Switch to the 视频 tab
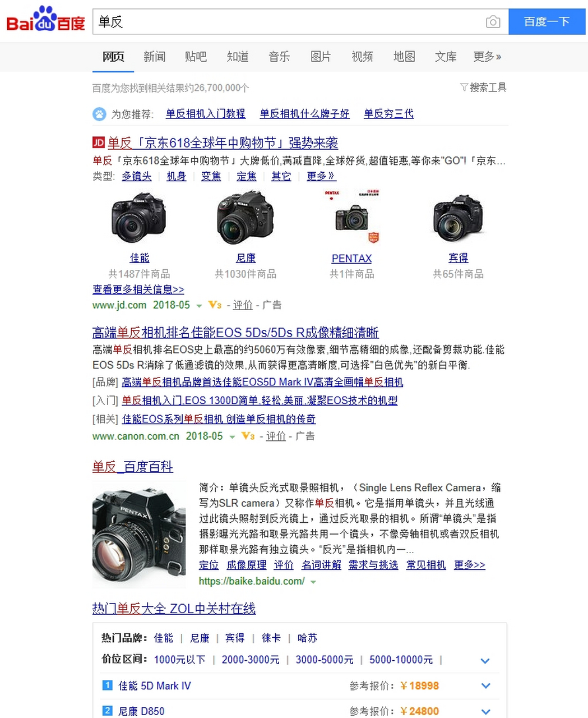This screenshot has height=718, width=588. point(362,57)
